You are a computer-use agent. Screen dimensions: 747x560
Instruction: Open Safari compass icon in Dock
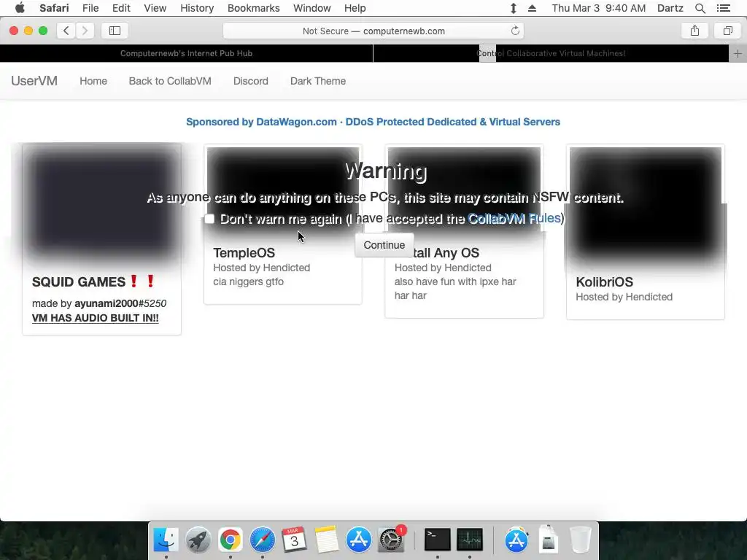[262, 540]
